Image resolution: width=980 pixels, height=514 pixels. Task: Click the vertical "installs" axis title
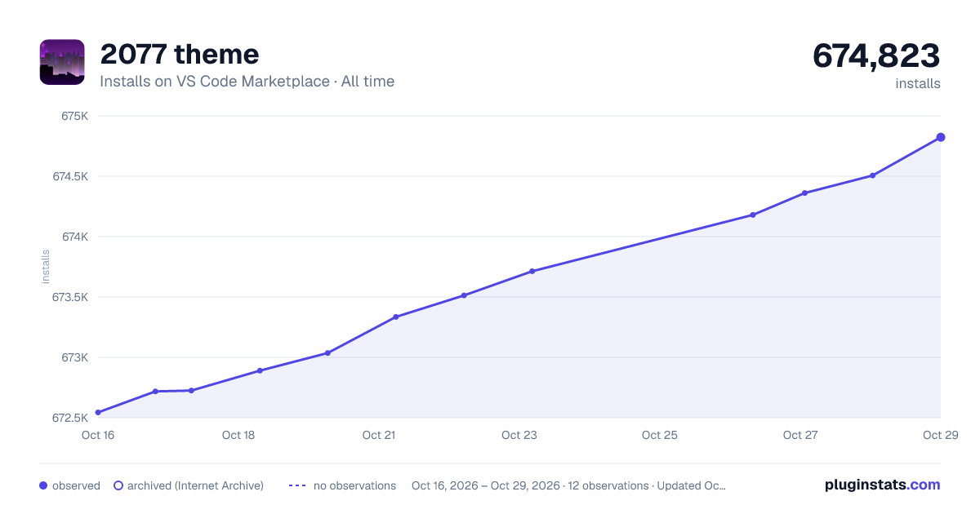[46, 267]
